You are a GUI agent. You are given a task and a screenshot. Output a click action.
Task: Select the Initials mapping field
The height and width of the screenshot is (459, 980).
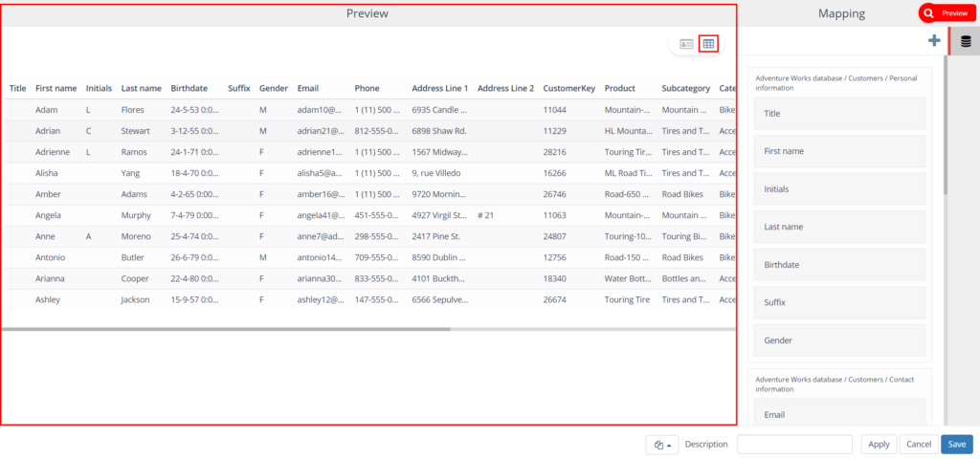[839, 189]
